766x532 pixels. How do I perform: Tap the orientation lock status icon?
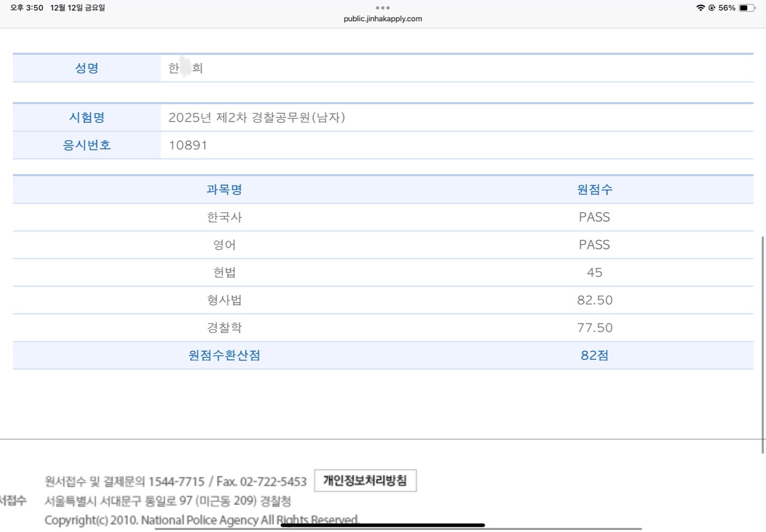[x=711, y=8]
